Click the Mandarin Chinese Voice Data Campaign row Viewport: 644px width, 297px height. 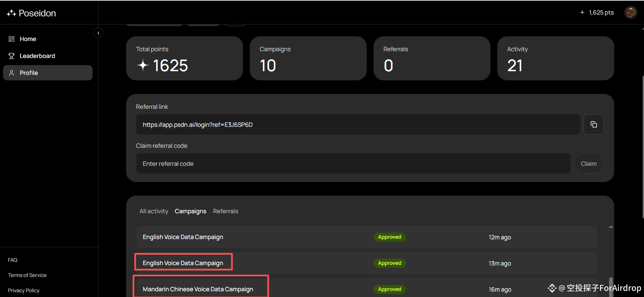point(367,288)
